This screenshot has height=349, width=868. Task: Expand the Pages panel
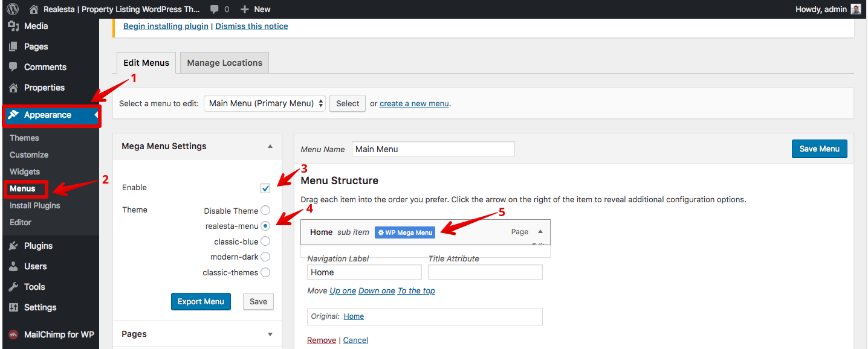pos(270,334)
